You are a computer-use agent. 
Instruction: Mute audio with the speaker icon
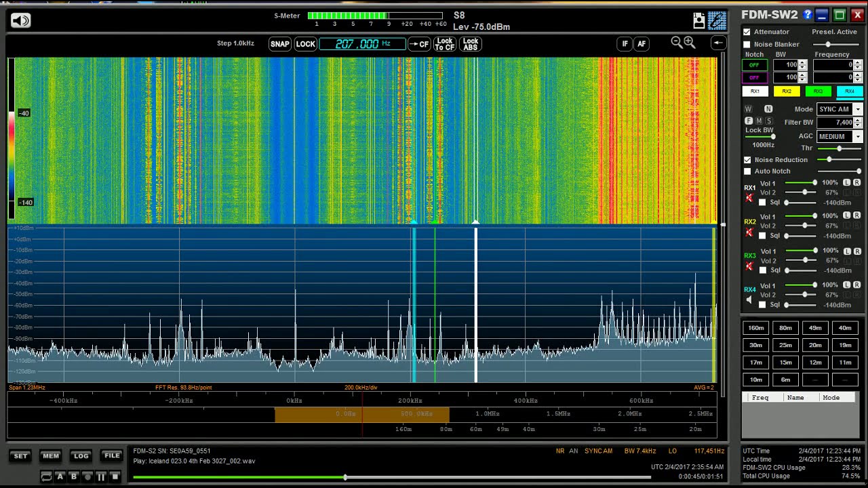[x=20, y=20]
